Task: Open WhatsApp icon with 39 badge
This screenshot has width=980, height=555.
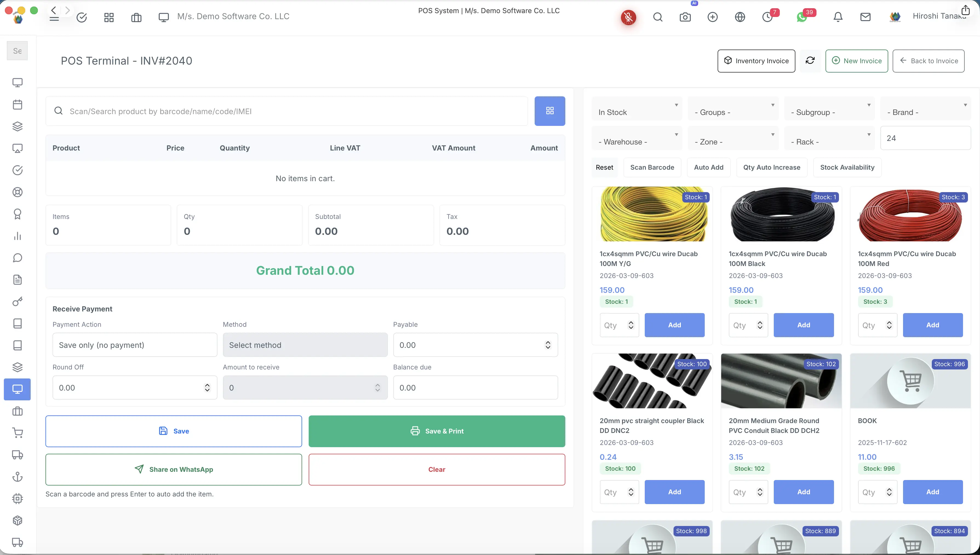Action: click(802, 17)
